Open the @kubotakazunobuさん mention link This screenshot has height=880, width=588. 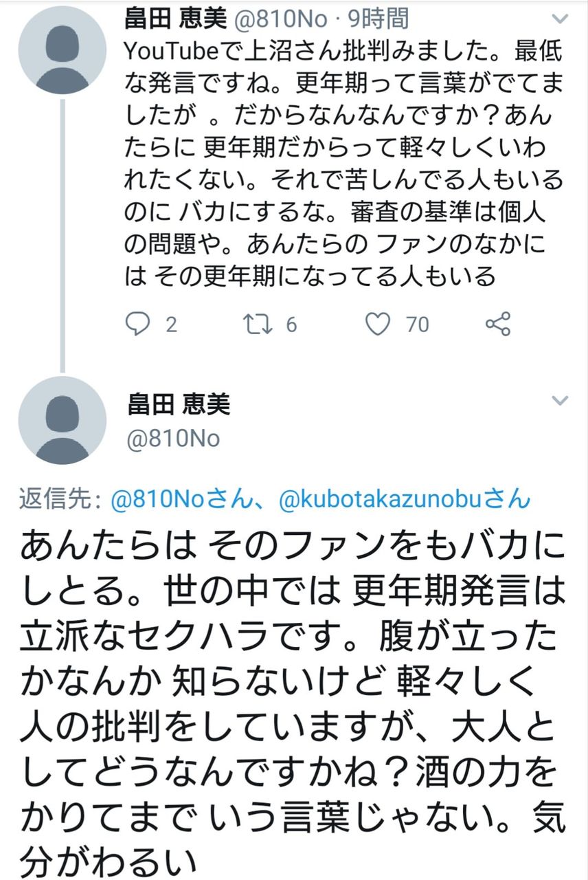tap(405, 500)
